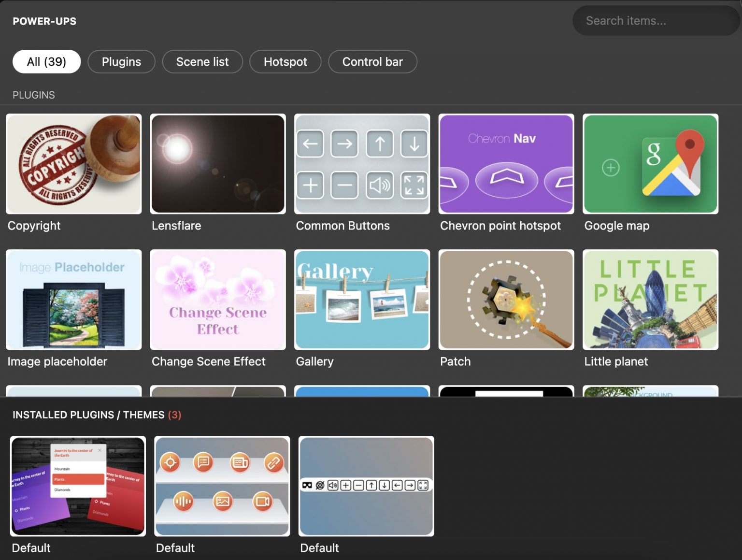Viewport: 742px width, 560px height.
Task: Open the Change Scene Effect plugin
Action: tap(218, 300)
